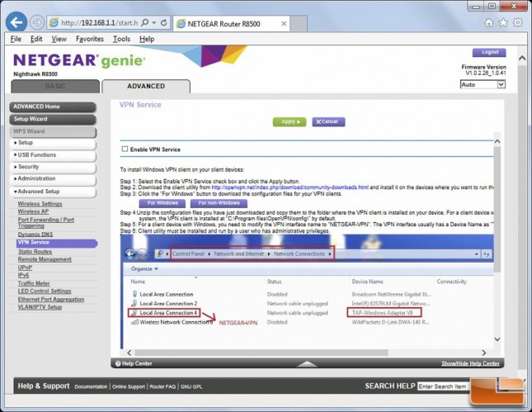Viewport: 532px width, 412px height.
Task: Click the search magnifier in address bar
Action: pos(145,23)
